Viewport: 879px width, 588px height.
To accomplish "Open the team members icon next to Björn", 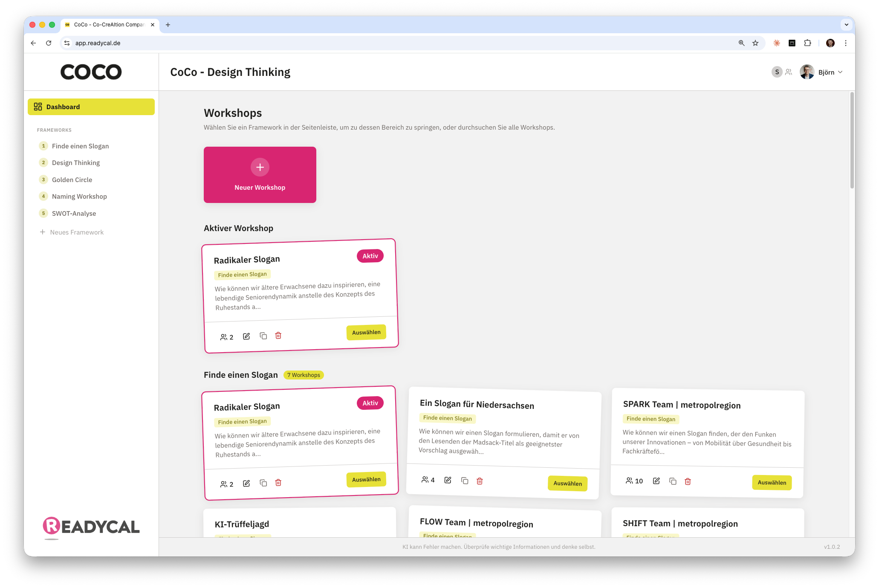I will tap(788, 72).
